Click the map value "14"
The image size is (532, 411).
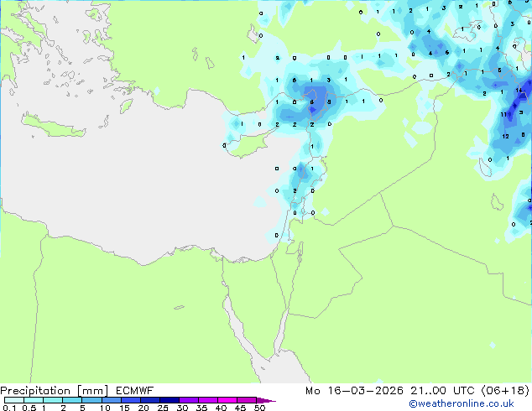pos(519,91)
